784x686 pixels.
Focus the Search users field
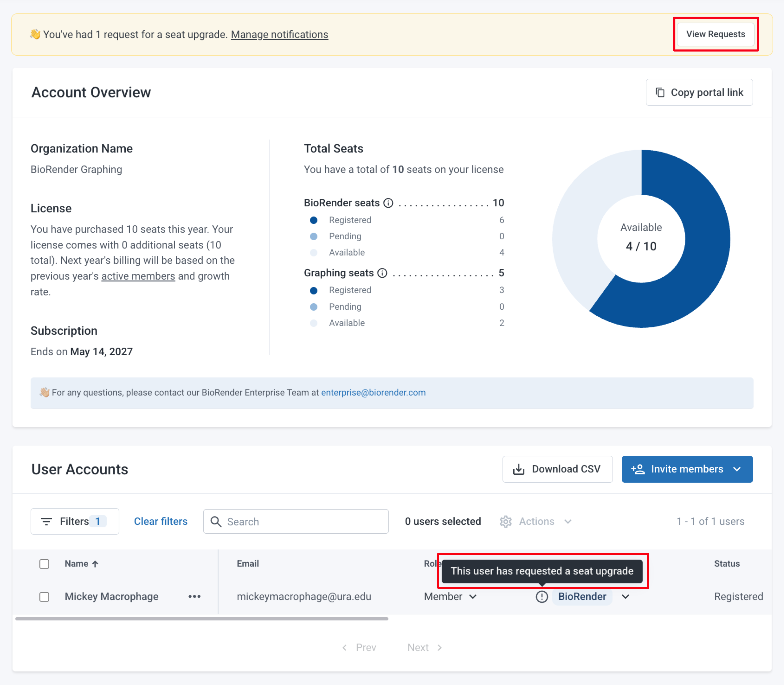(296, 521)
